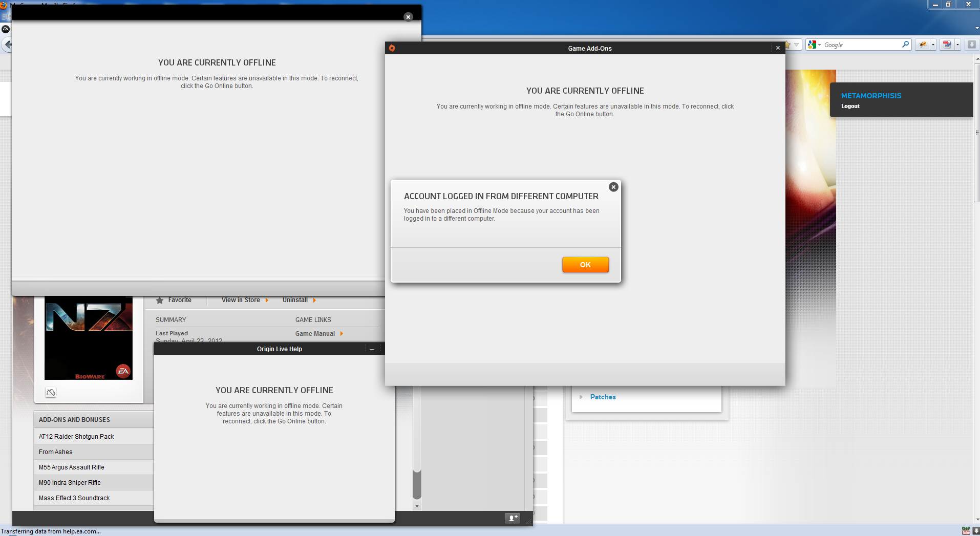Confirm the account warning with OK
980x536 pixels.
pos(585,265)
